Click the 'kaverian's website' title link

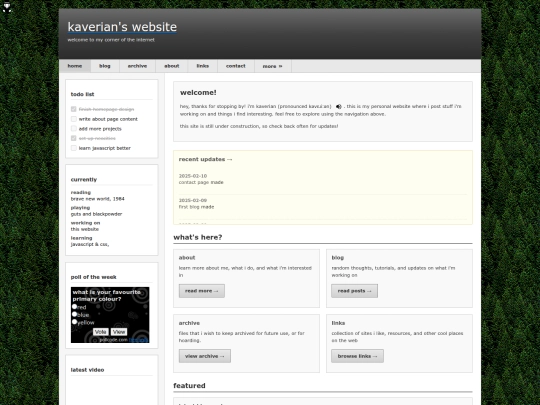point(122,27)
